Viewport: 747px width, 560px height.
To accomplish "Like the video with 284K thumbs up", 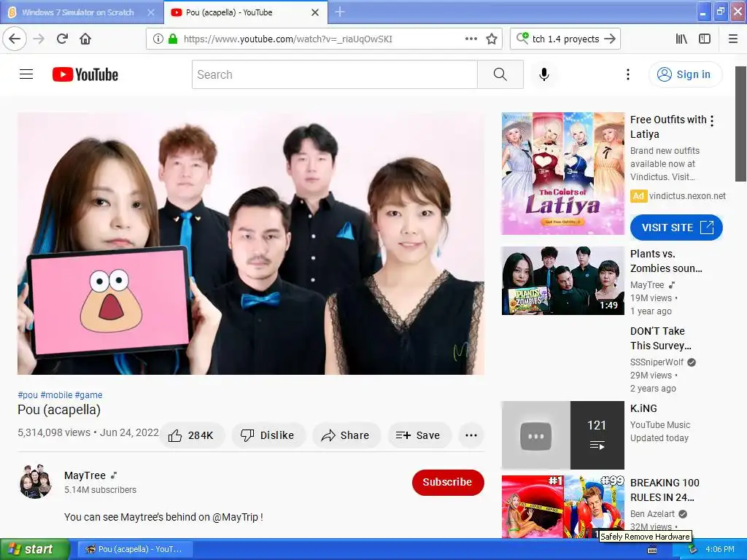I will tap(191, 435).
